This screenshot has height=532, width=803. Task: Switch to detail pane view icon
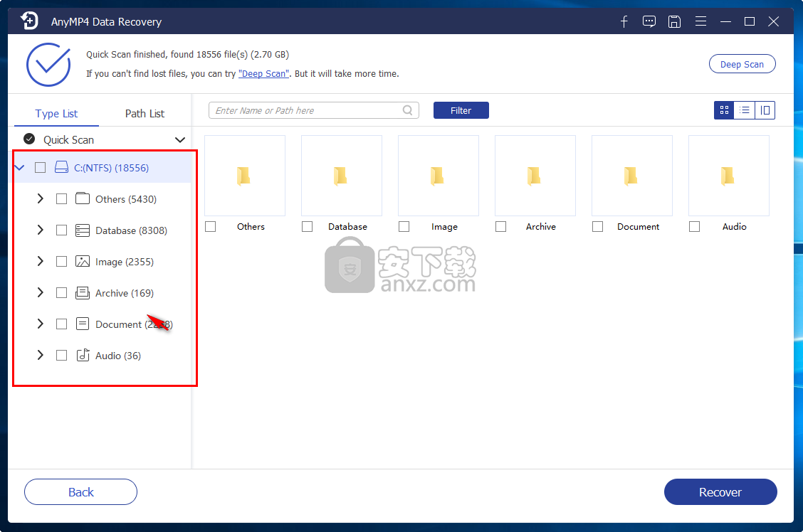point(765,110)
